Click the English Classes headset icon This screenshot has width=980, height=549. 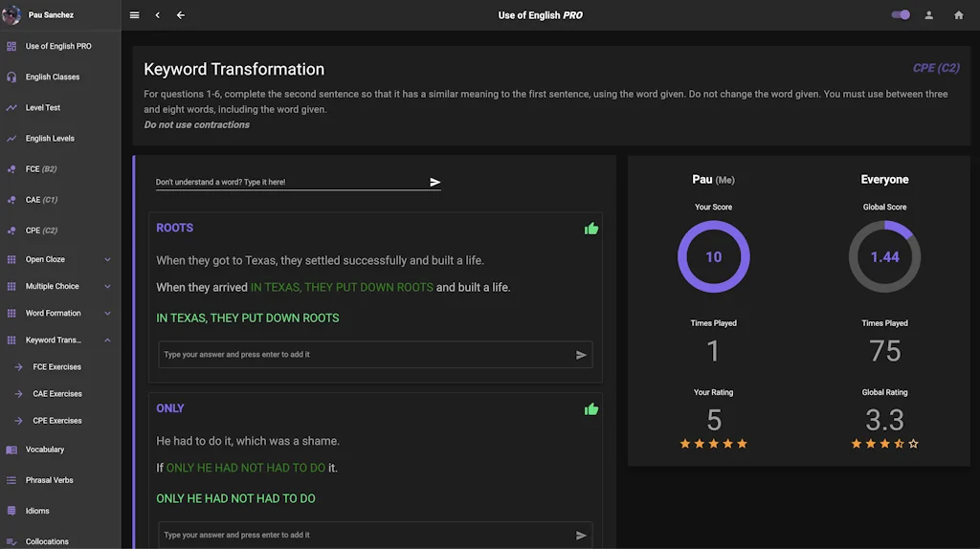[x=11, y=77]
